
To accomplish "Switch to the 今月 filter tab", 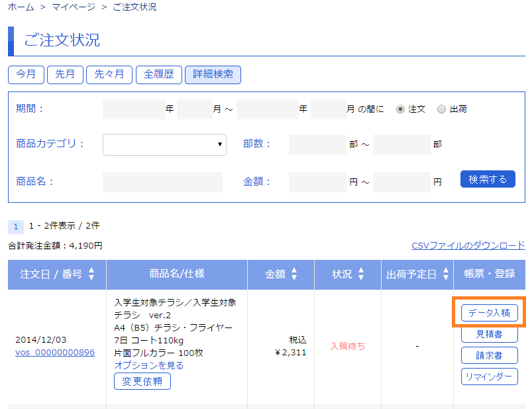I will tap(26, 75).
